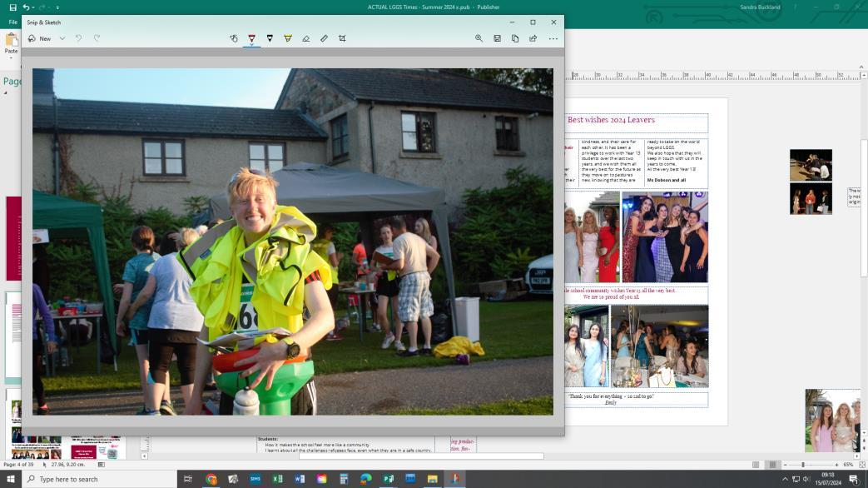This screenshot has width=868, height=488.
Task: Activate the Image Crop tool
Action: pyautogui.click(x=342, y=38)
